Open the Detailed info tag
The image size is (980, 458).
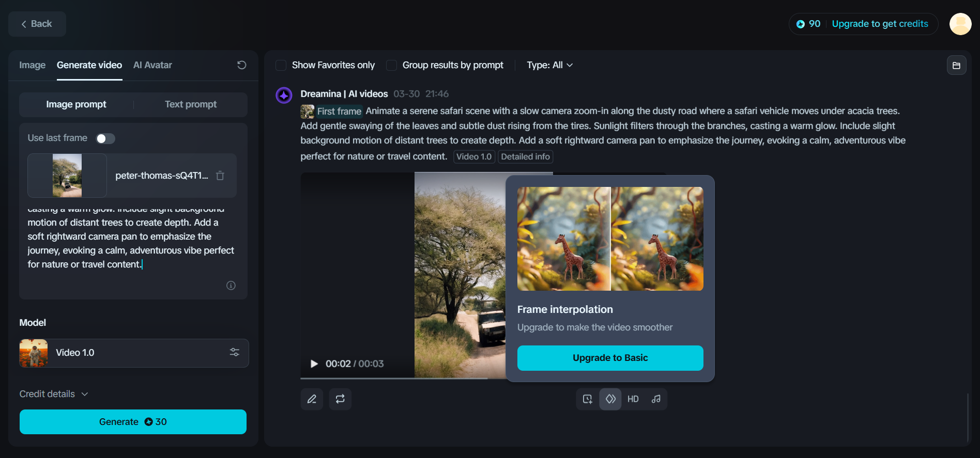click(525, 156)
